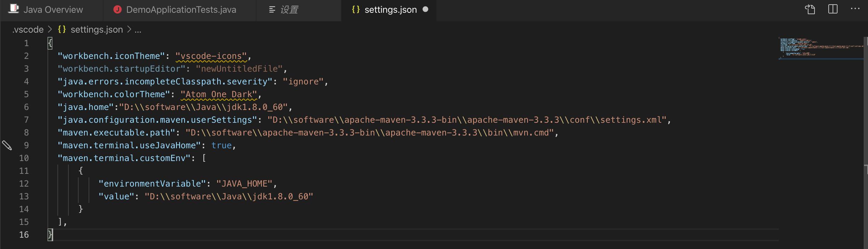The width and height of the screenshot is (868, 249).
Task: Click the Java Overview coffee cup icon
Action: click(13, 9)
